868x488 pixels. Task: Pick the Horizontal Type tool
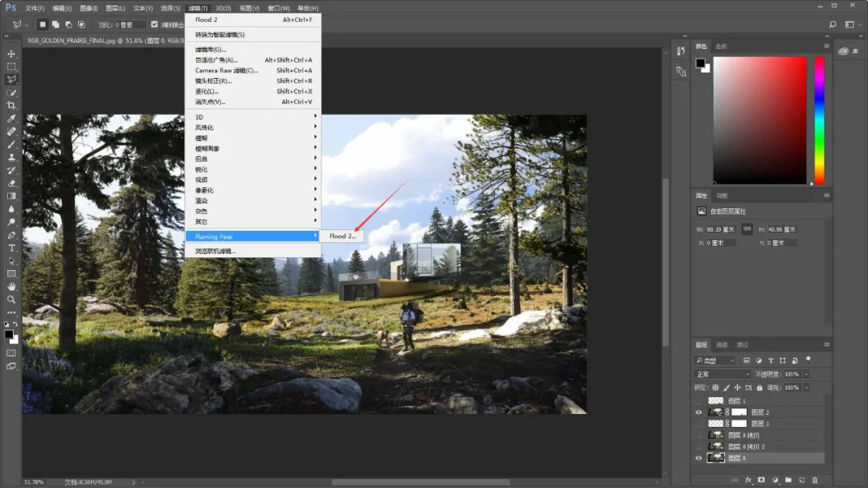pos(11,248)
